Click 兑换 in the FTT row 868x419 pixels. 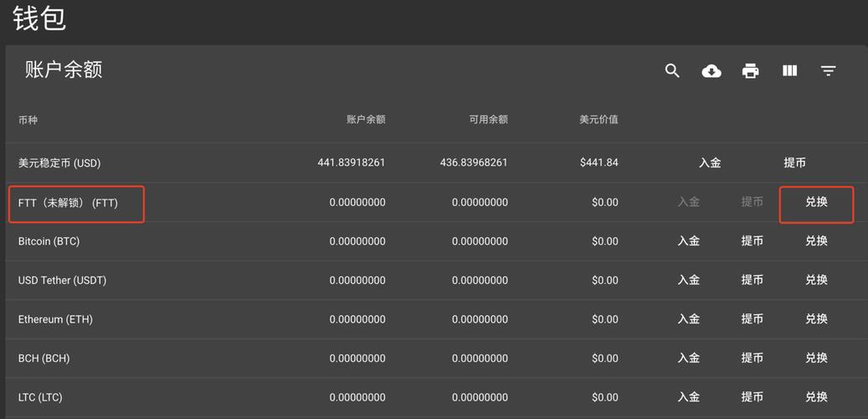(x=816, y=202)
